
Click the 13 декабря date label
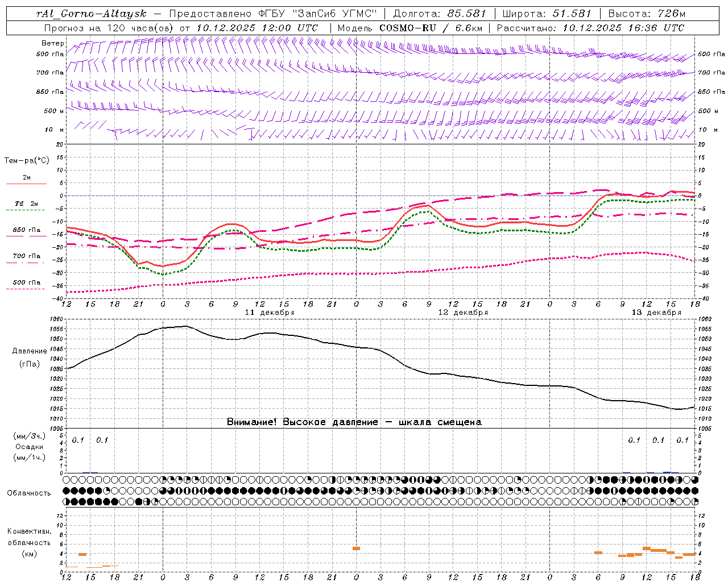(x=656, y=313)
